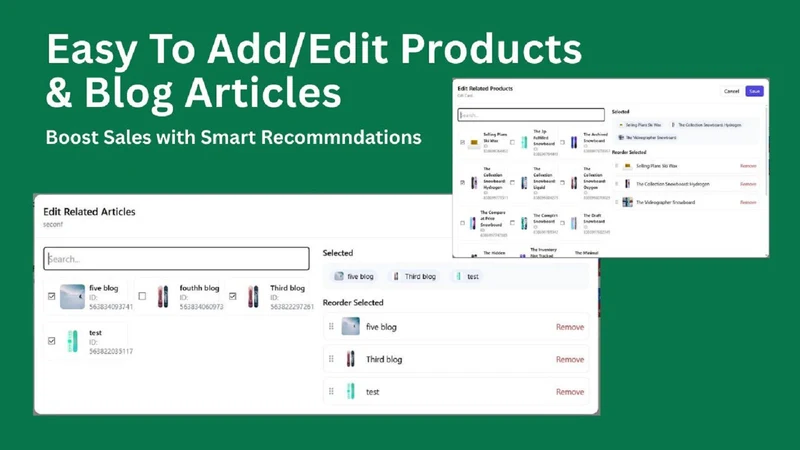Grab drag handle for Collection Snowboard Hydrogen row
800x450 pixels.
point(617,184)
